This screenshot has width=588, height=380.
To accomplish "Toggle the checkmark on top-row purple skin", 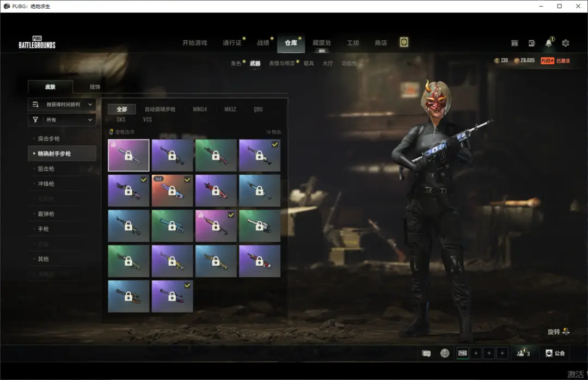I will coord(275,144).
